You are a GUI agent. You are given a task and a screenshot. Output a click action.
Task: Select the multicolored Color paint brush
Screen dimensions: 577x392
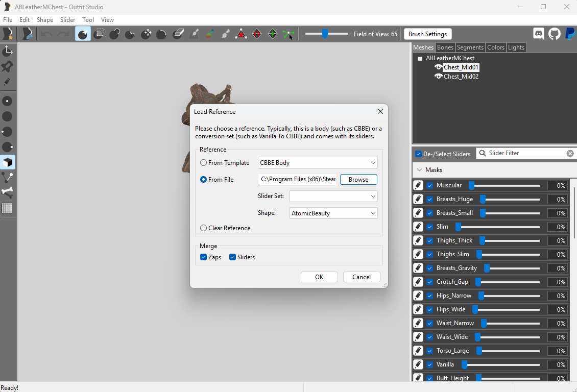tap(210, 34)
